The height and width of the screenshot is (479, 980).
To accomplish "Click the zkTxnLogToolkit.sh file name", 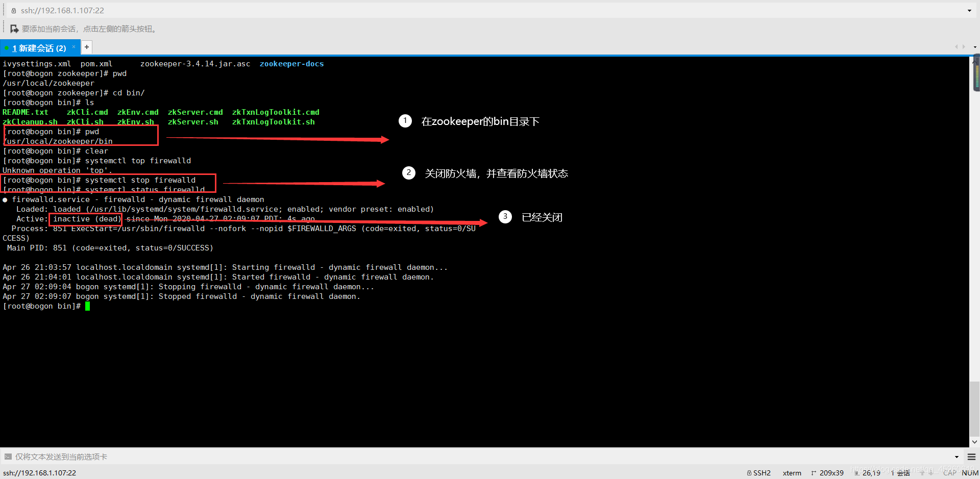I will tap(273, 122).
